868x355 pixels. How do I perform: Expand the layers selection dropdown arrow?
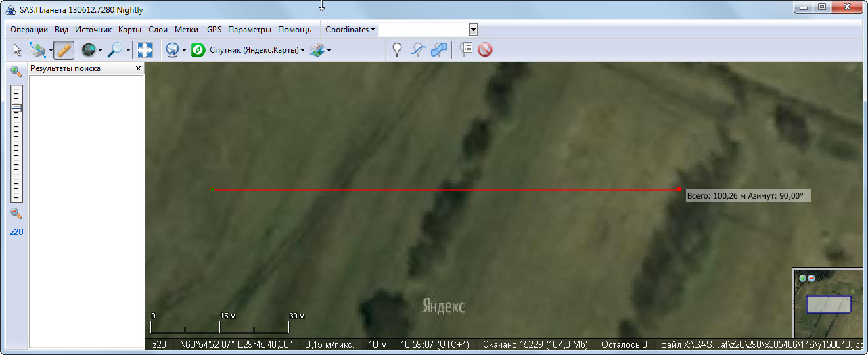click(329, 51)
